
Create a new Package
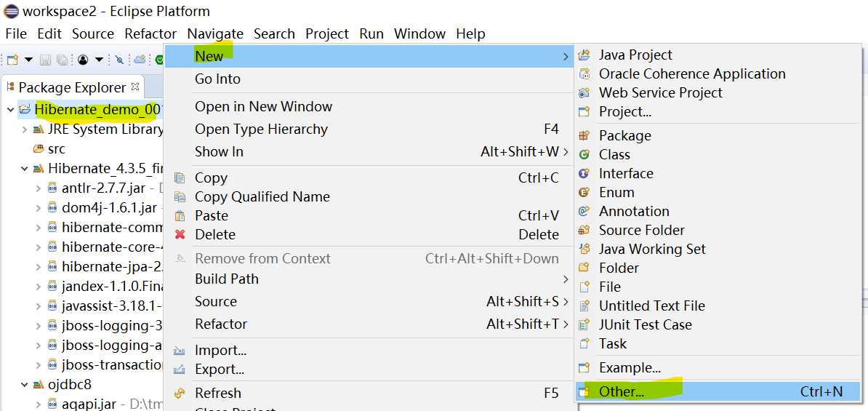click(x=718, y=136)
